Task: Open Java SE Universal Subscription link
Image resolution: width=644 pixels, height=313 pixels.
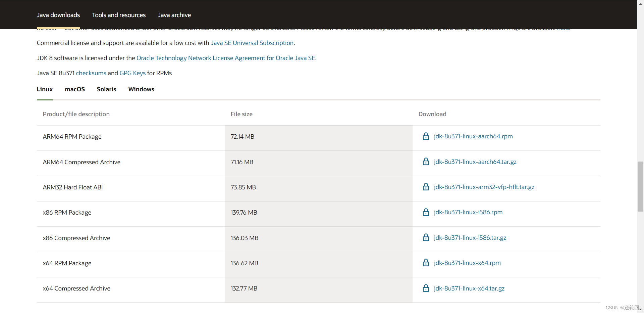Action: (x=252, y=43)
